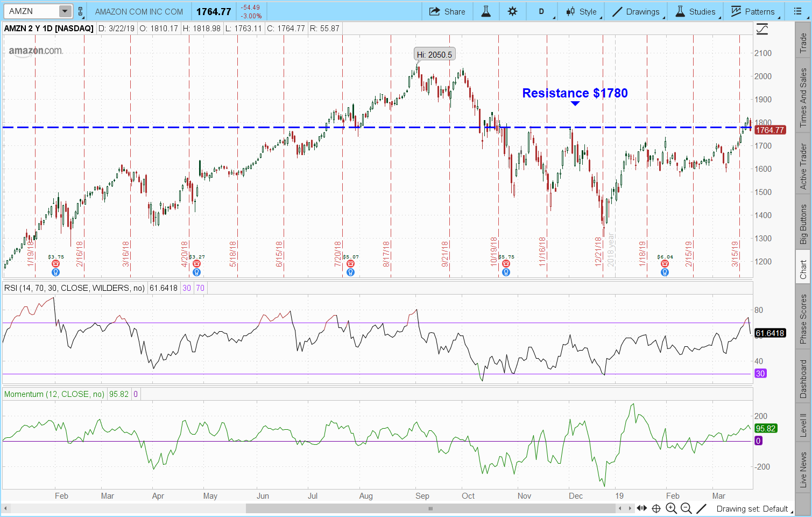This screenshot has width=812, height=517.
Task: Click the blue lightbulb icon below $6.04 earnings
Action: pos(665,273)
